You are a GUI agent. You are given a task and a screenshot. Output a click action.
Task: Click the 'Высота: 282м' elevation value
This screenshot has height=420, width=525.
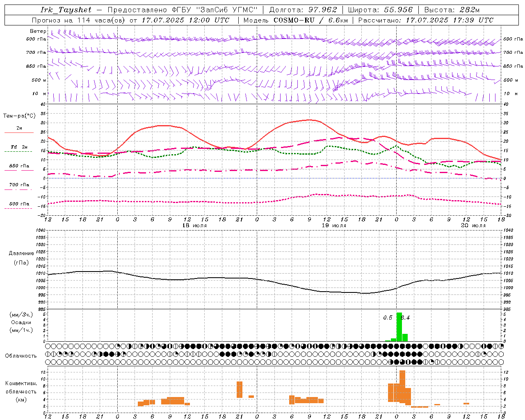point(452,10)
